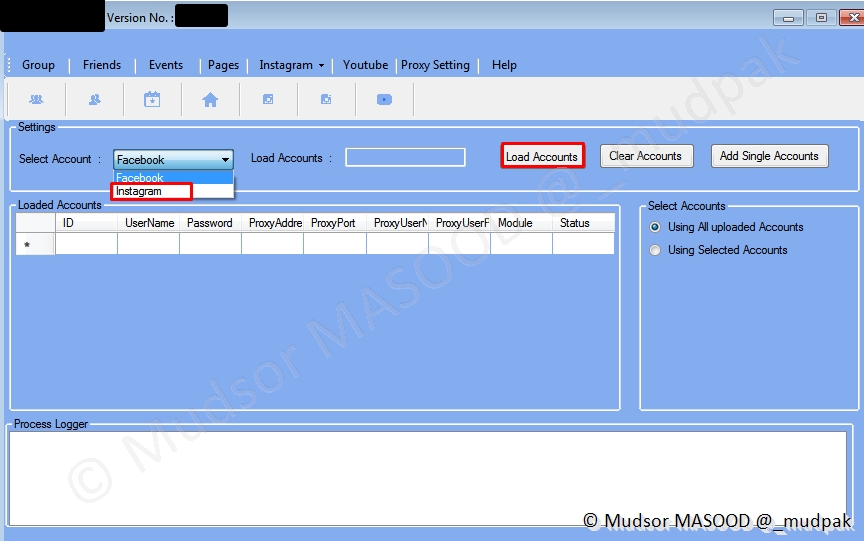Click the UserName column header in table

tap(149, 223)
